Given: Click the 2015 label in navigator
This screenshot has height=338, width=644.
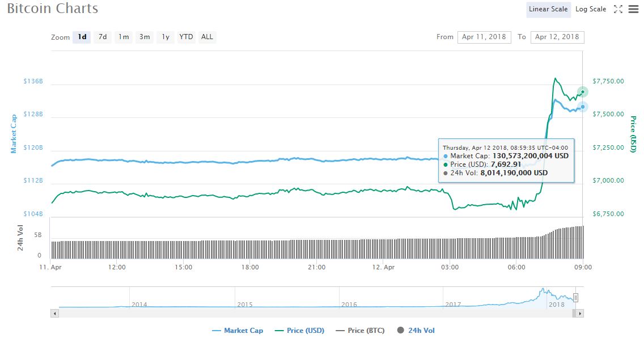Looking at the screenshot, I should tap(245, 305).
